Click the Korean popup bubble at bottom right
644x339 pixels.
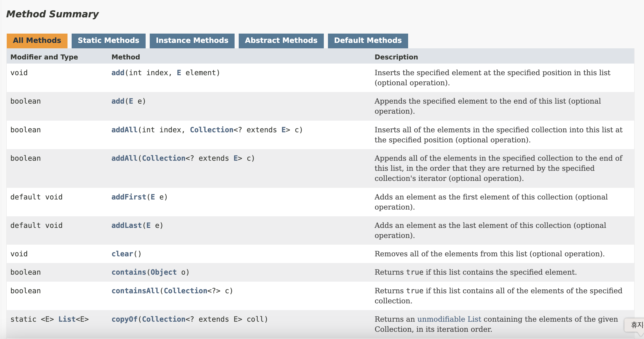636,325
